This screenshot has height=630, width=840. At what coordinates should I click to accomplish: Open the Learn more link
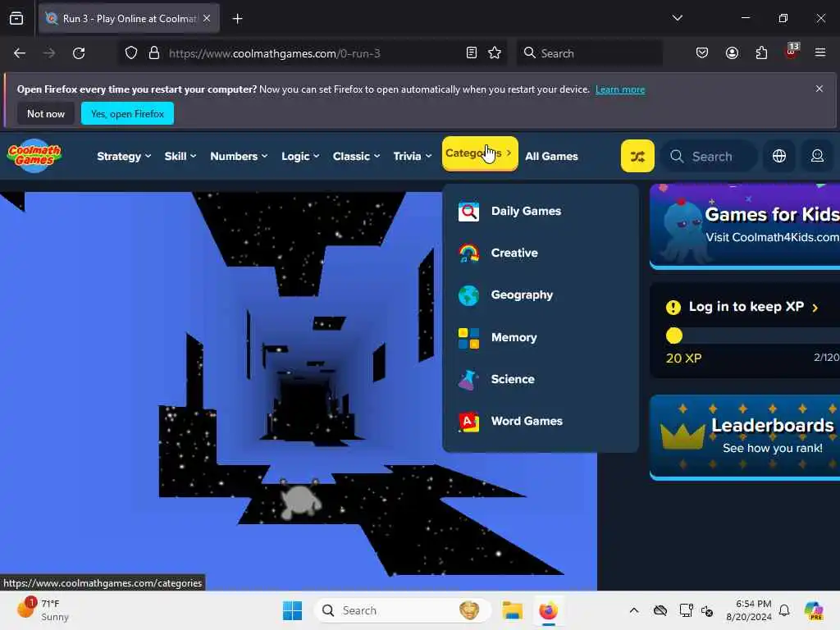pos(620,89)
